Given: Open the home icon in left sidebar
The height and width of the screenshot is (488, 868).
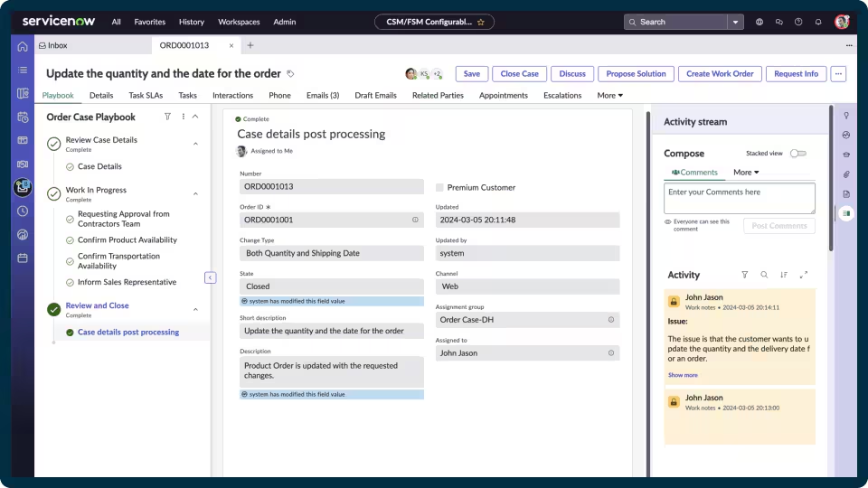Looking at the screenshot, I should tap(22, 46).
